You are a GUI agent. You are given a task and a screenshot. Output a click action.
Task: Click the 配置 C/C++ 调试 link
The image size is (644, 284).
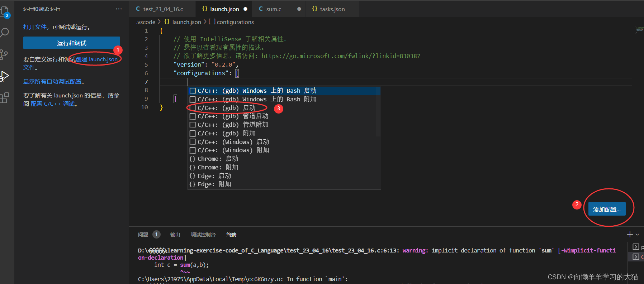53,104
